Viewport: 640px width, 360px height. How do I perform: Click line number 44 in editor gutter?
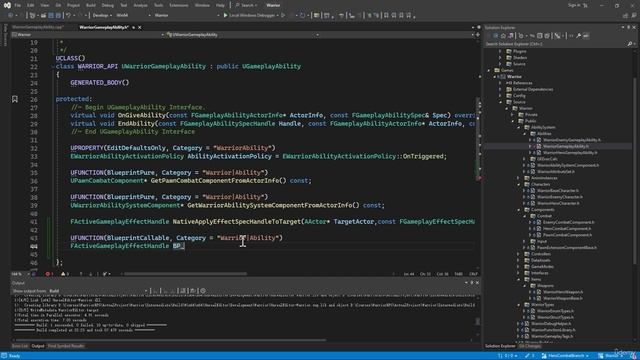(33, 246)
